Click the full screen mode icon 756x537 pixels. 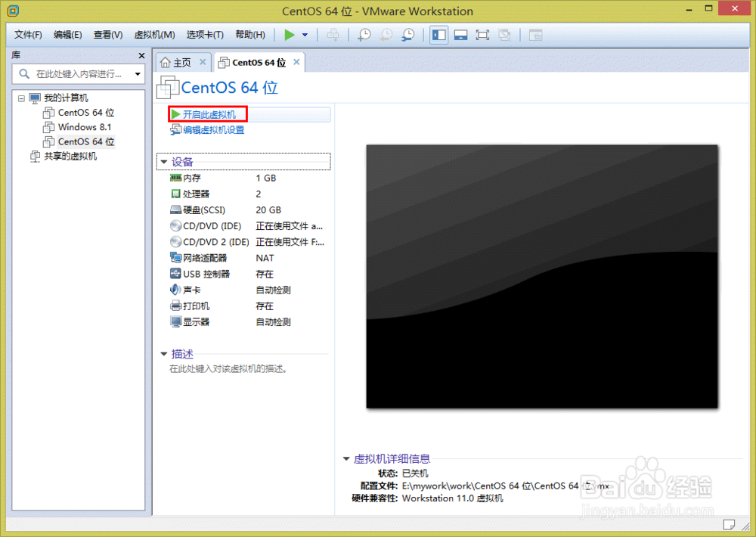pos(482,35)
